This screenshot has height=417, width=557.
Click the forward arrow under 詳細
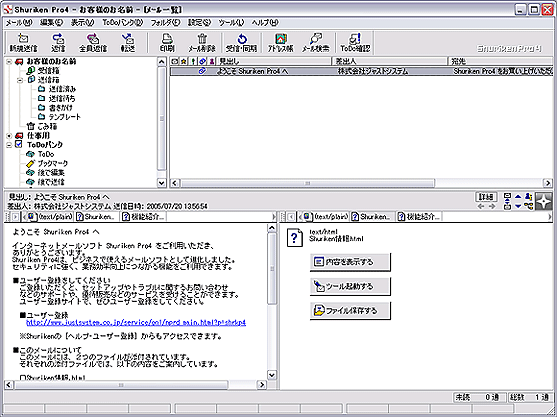point(492,206)
